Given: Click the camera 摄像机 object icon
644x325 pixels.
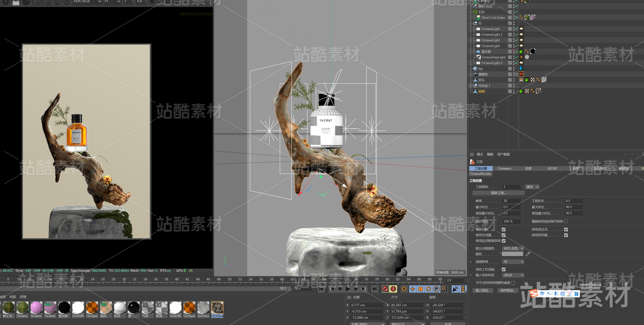Looking at the screenshot, I should 475,74.
